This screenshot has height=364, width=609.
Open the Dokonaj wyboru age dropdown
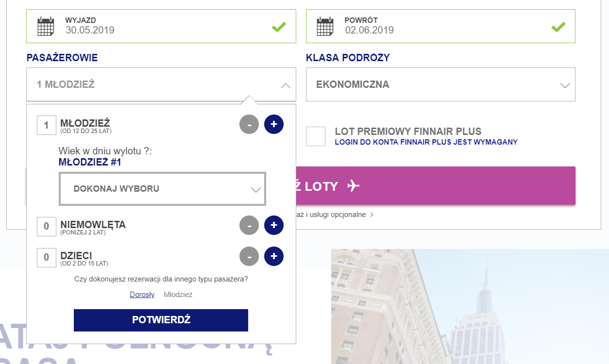tap(162, 189)
